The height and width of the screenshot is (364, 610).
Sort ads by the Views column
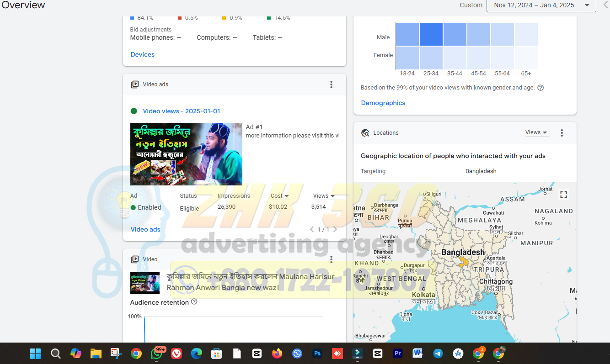click(x=324, y=195)
